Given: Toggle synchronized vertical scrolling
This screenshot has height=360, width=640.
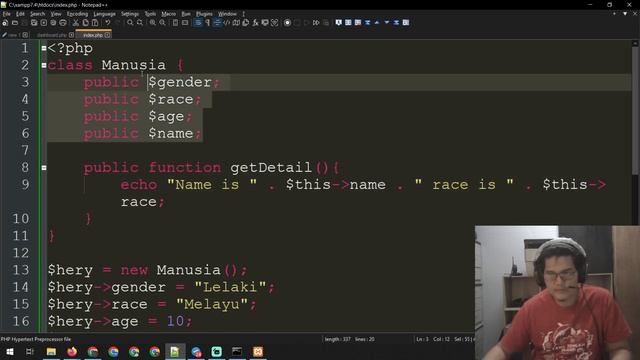Looking at the screenshot, I should coord(175,23).
